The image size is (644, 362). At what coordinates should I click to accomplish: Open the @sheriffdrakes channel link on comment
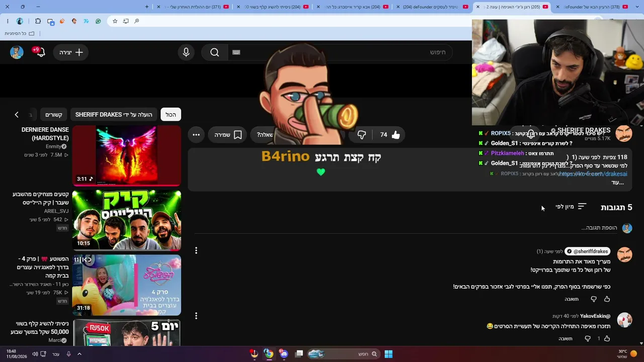pyautogui.click(x=588, y=251)
